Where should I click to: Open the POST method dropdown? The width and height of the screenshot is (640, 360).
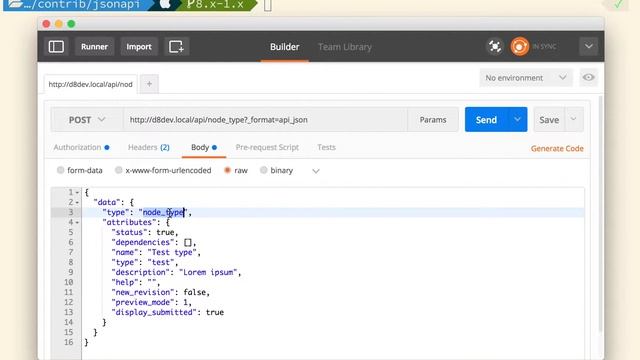coord(87,120)
